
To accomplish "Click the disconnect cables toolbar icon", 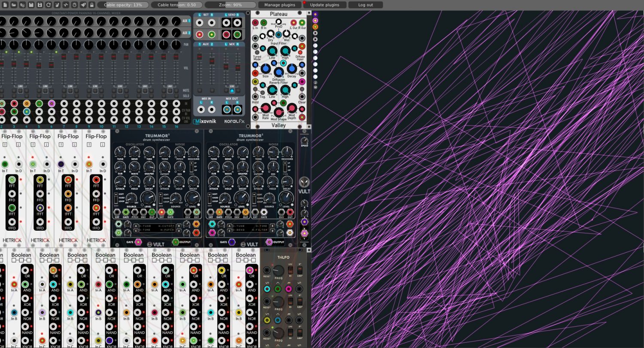I will 57,5.
